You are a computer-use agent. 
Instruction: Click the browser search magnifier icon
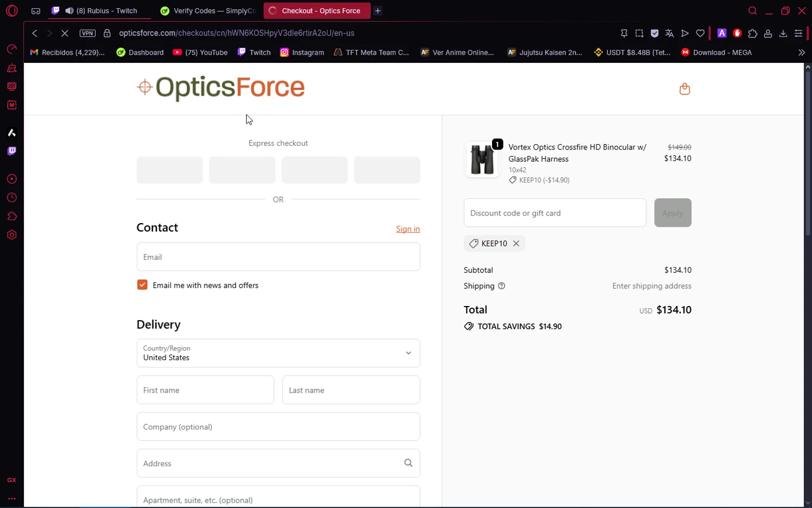[x=752, y=11]
